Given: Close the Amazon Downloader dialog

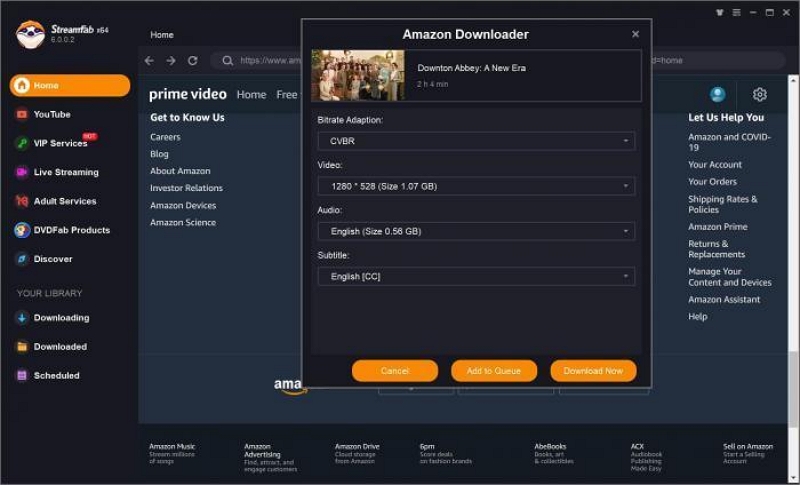Looking at the screenshot, I should (635, 34).
